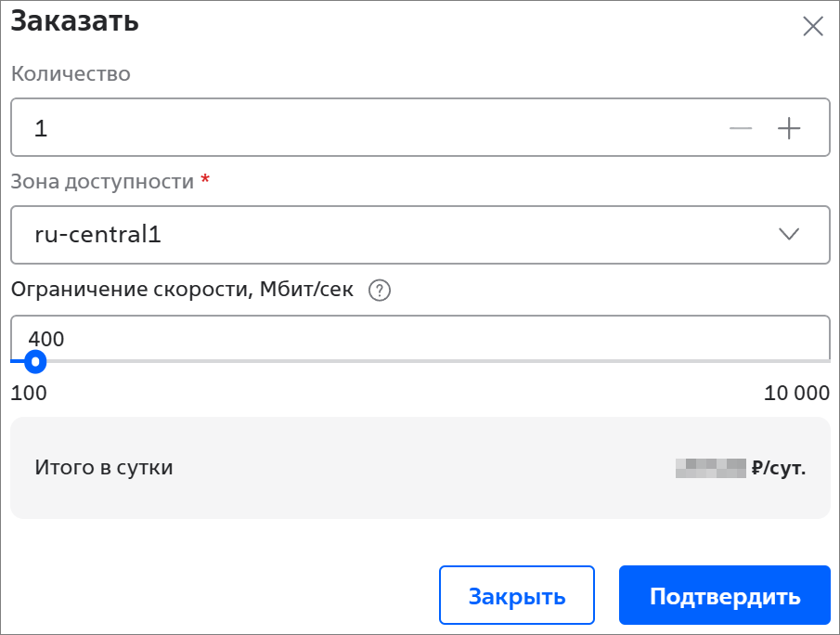
Task: Decrease quantity with the minus icon
Action: [741, 128]
